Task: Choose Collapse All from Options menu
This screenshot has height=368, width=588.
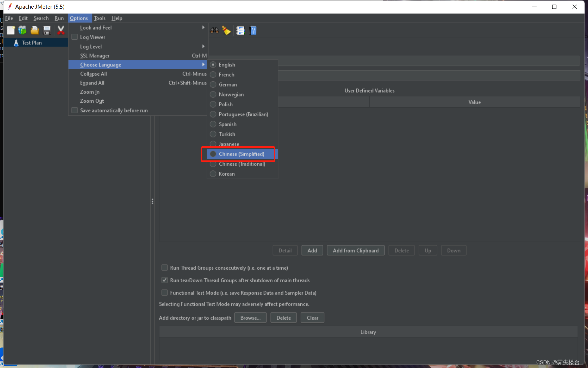Action: pos(138,74)
